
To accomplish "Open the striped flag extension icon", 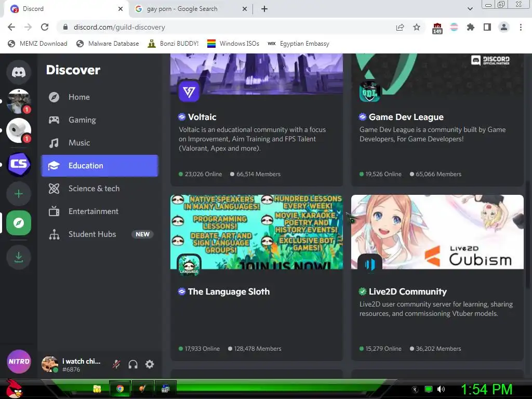I will click(x=454, y=27).
